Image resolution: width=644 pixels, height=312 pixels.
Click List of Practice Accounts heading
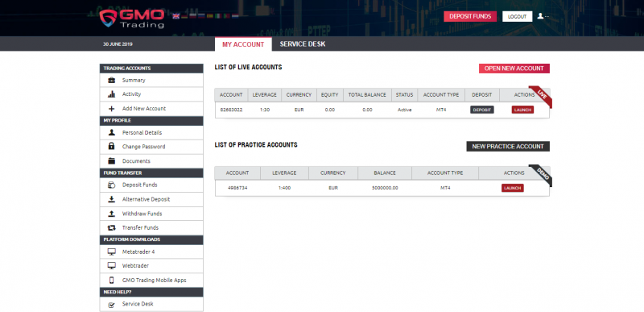pyautogui.click(x=256, y=145)
